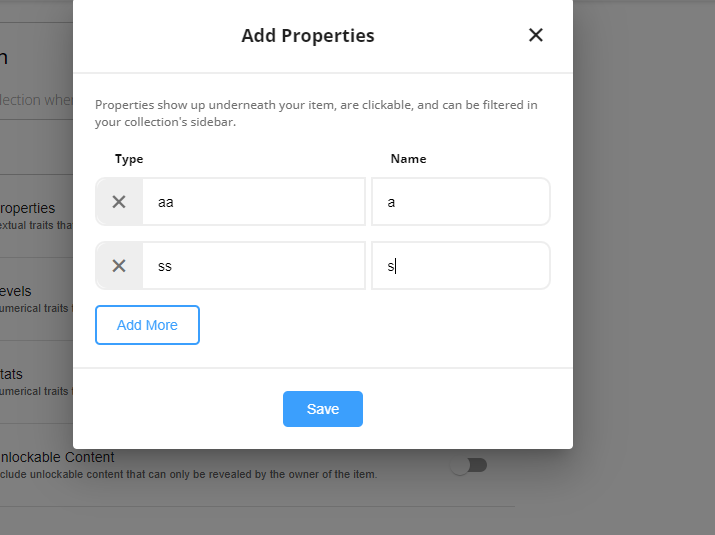This screenshot has width=715, height=535.
Task: Save the entered properties
Action: tap(323, 409)
